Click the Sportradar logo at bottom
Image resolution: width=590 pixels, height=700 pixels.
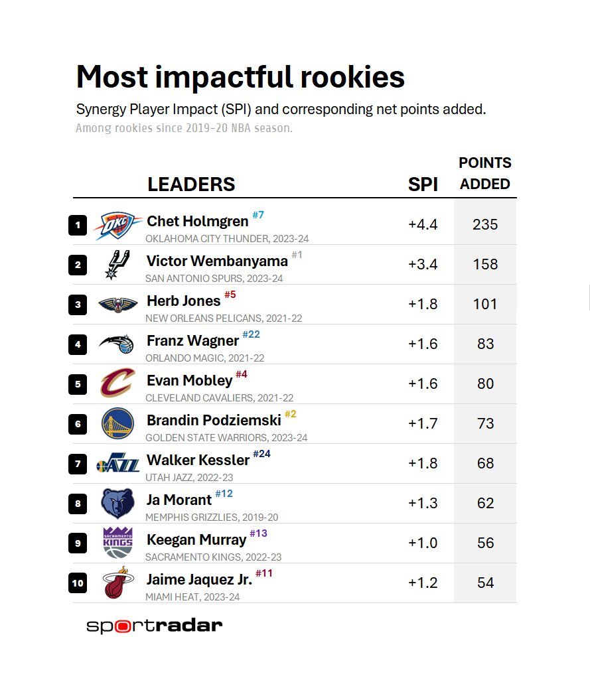[154, 626]
